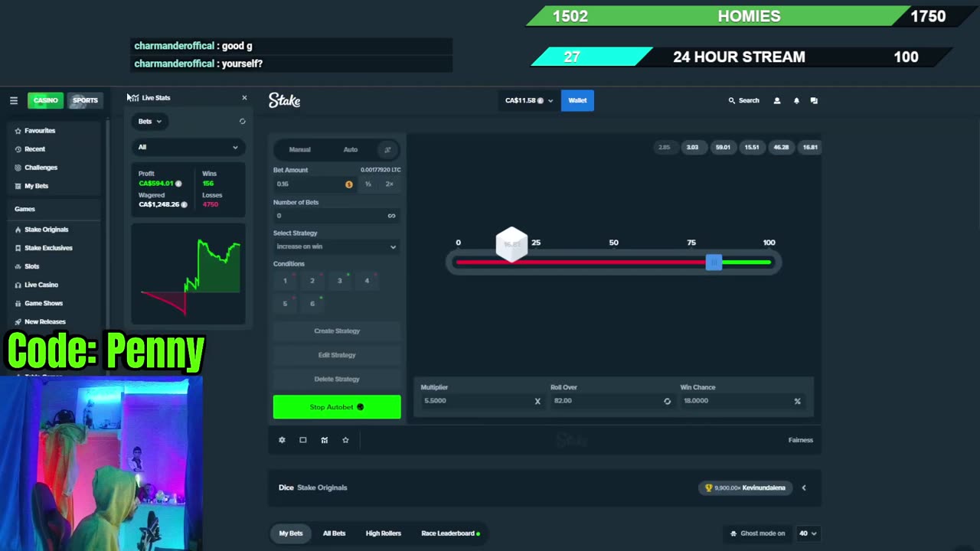Click Stop Autobet
The image size is (980, 551).
pos(337,407)
